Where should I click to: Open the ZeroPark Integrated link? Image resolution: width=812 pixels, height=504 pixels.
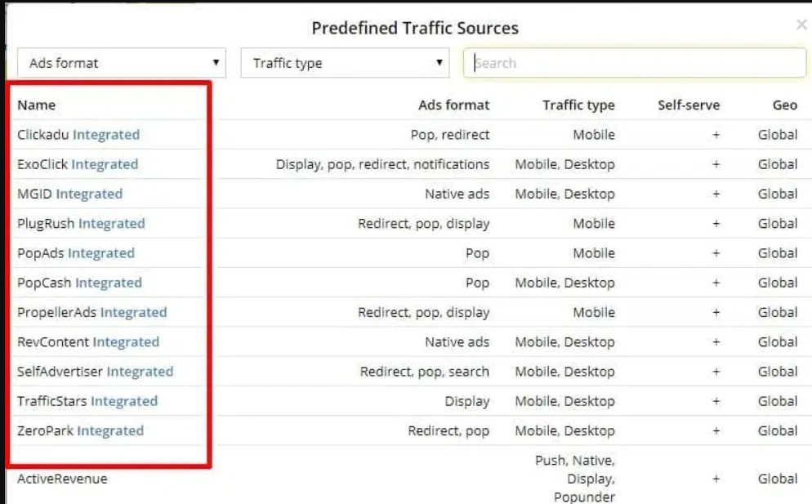[79, 430]
